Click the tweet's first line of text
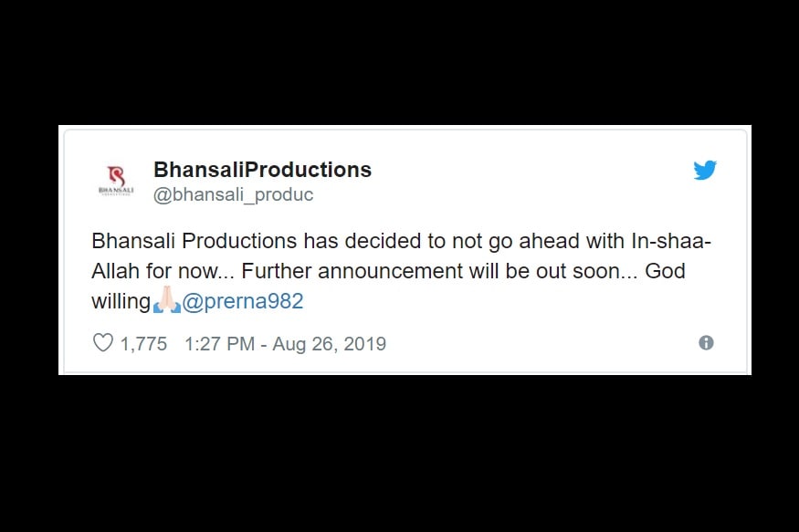 tap(401, 241)
